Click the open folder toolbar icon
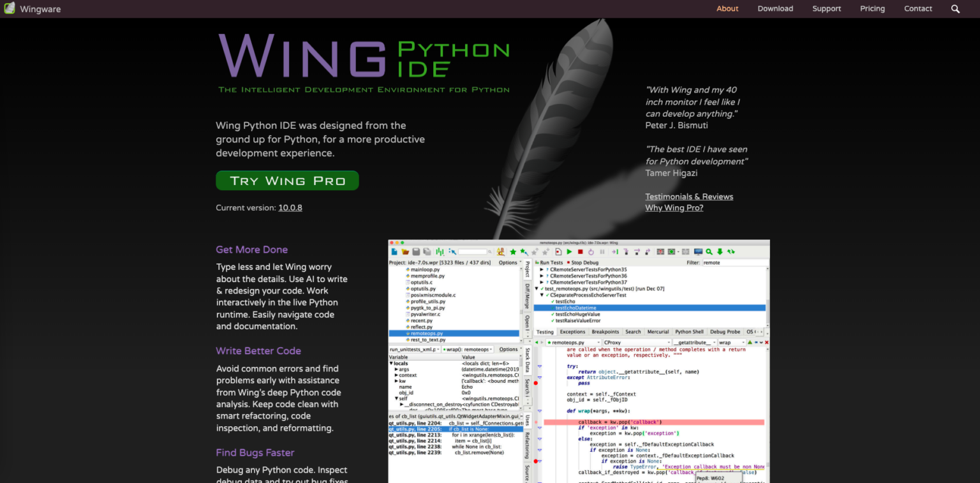Viewport: 980px width, 483px height. 406,251
